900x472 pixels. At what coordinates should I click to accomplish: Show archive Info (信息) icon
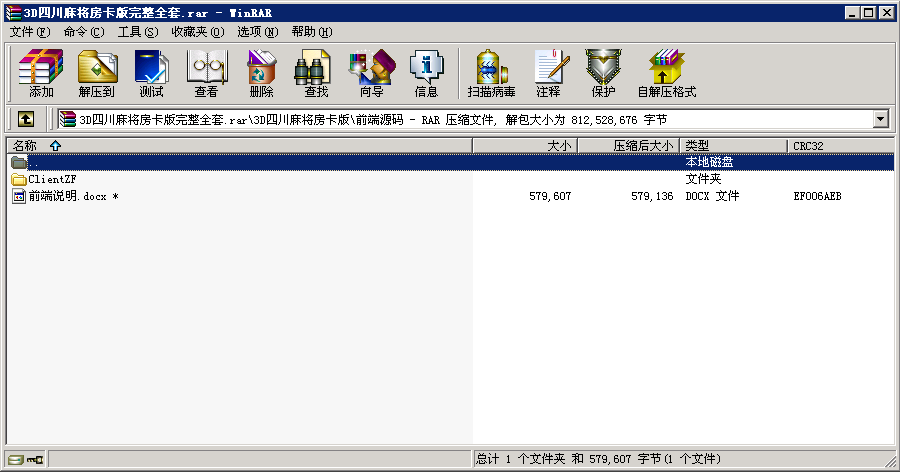(426, 74)
